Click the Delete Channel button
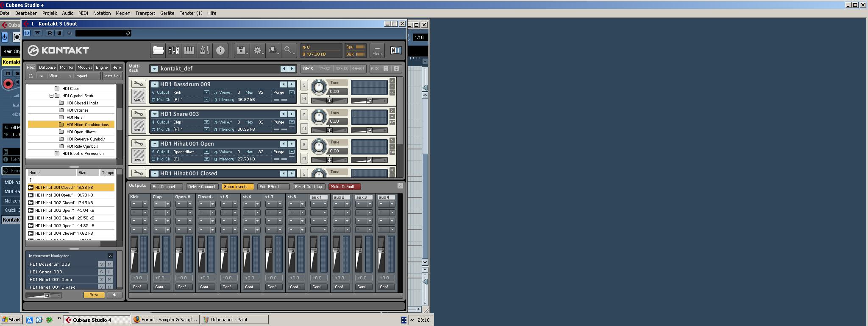 click(202, 187)
